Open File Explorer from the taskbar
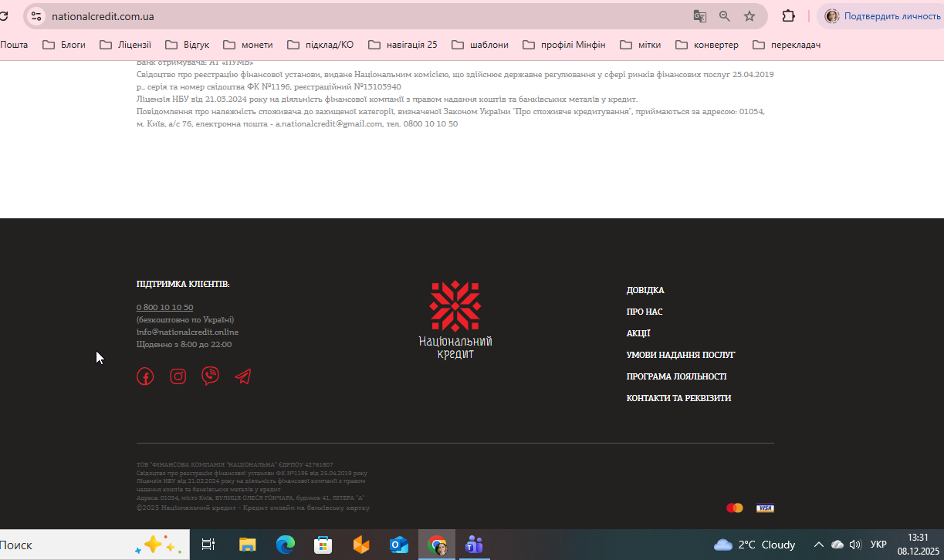The image size is (944, 560). [247, 545]
